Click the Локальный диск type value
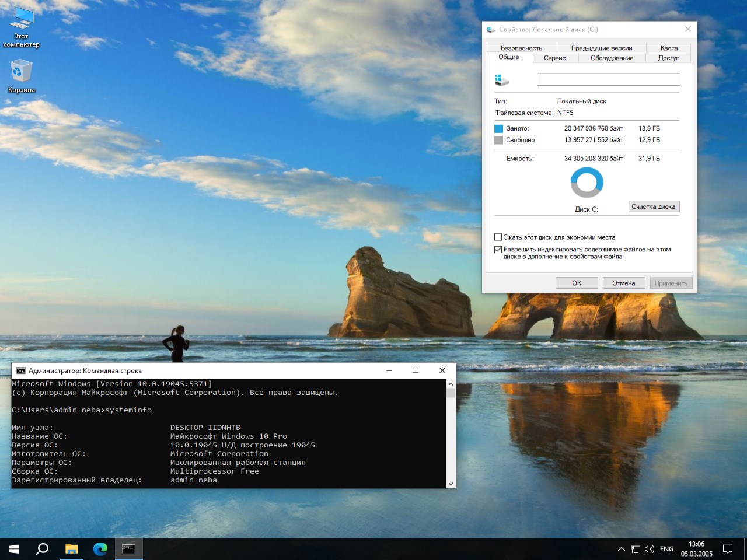This screenshot has width=747, height=560. coord(582,101)
